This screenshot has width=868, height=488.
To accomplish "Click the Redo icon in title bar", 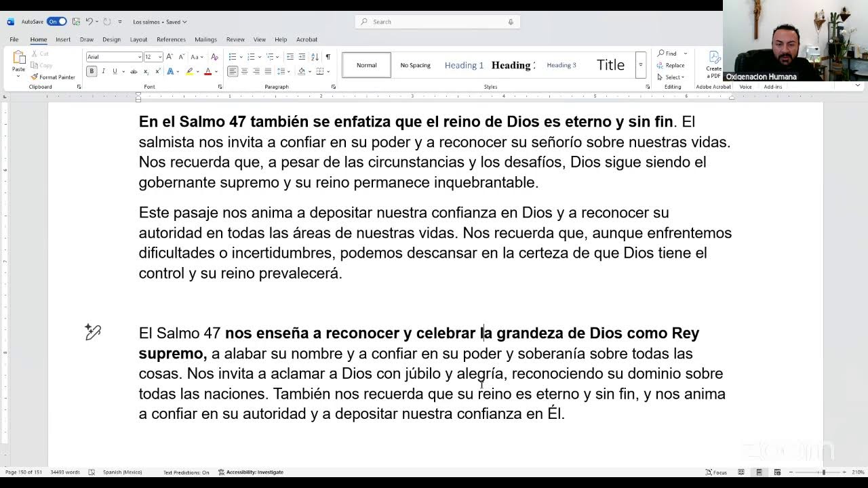I will click(x=107, y=22).
